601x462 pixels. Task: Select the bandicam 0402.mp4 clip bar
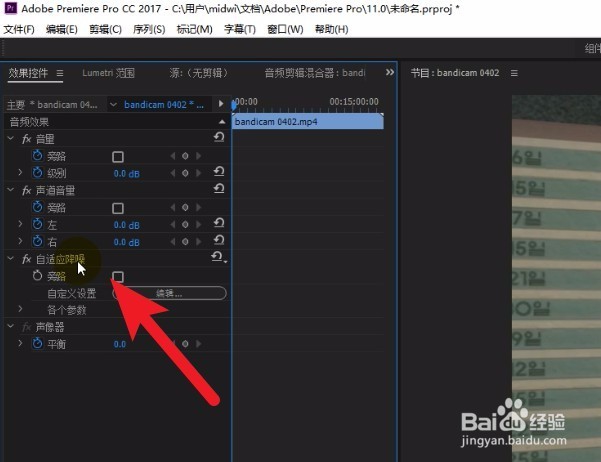click(x=307, y=122)
